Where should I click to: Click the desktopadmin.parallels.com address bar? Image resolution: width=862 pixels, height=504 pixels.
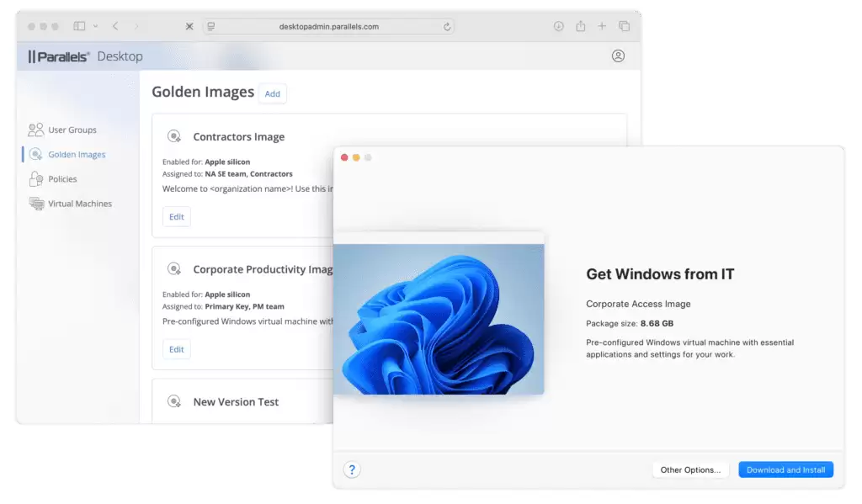coord(328,26)
